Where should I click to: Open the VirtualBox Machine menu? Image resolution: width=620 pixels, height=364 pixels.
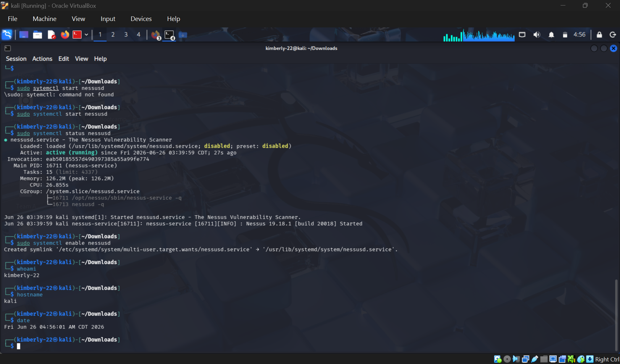coord(45,19)
